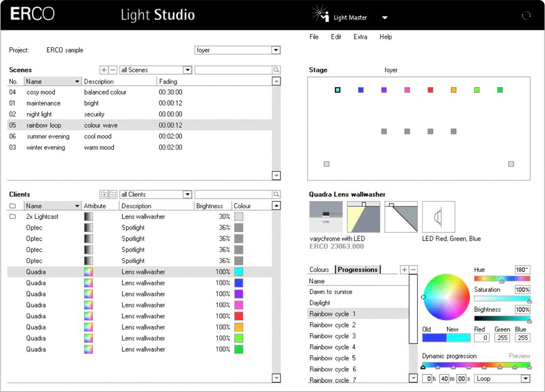The width and height of the screenshot is (545, 392).
Task: Open the Extra menu
Action: [x=360, y=37]
